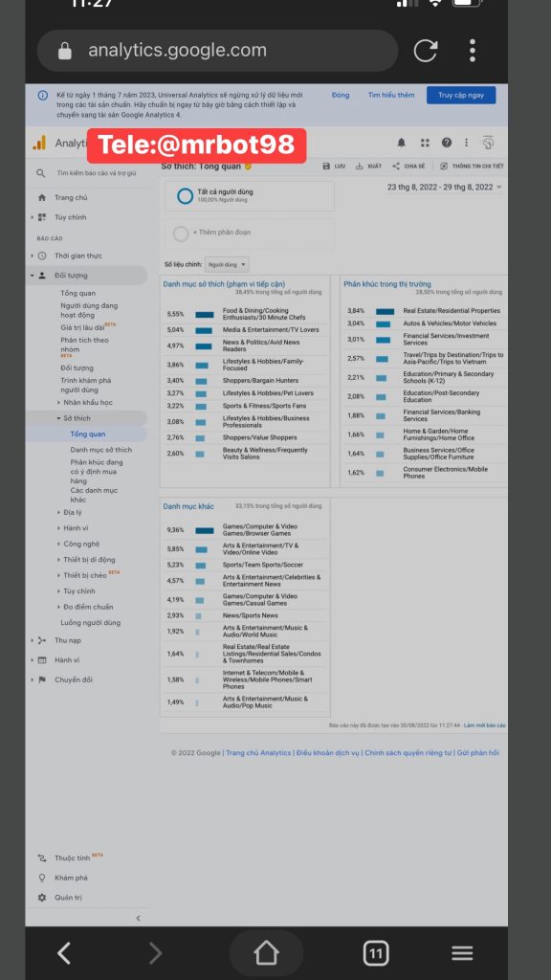Open the Quản trị gear icon
Screen dimensions: 551x980
42,898
